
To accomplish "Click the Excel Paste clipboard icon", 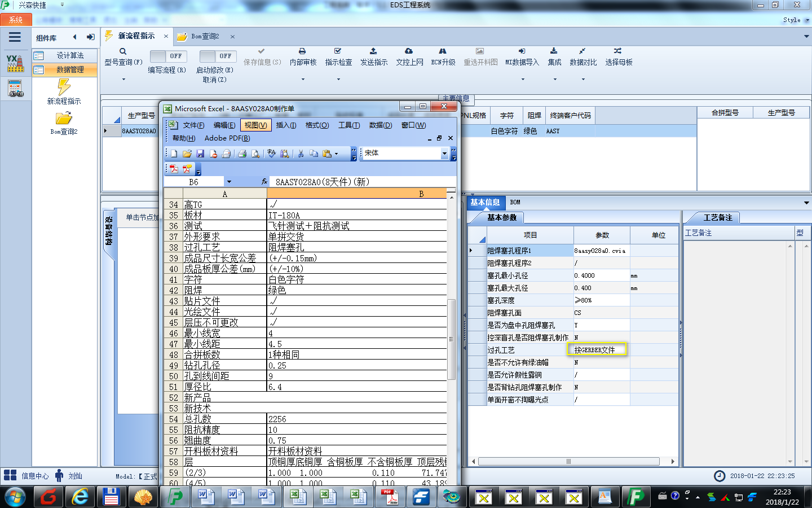I will [327, 154].
